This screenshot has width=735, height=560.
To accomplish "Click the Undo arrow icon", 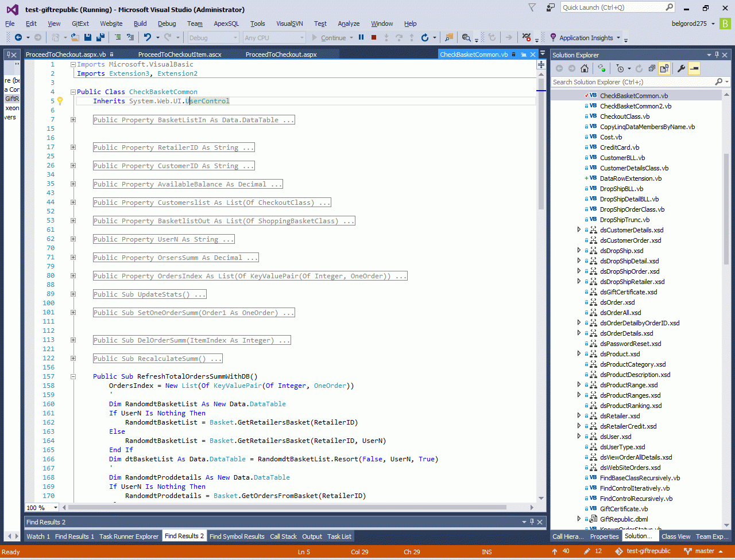I will pos(148,37).
